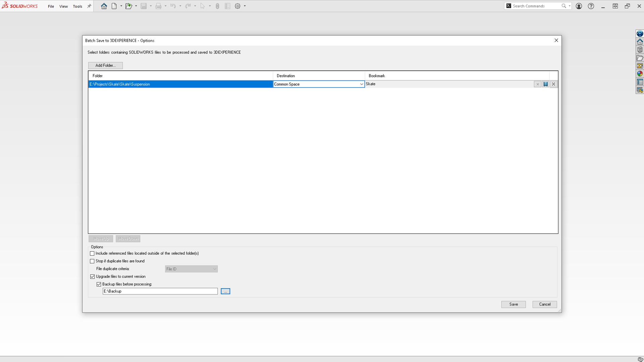The width and height of the screenshot is (644, 362).
Task: Open the Design Library task pane tab
Action: (640, 50)
